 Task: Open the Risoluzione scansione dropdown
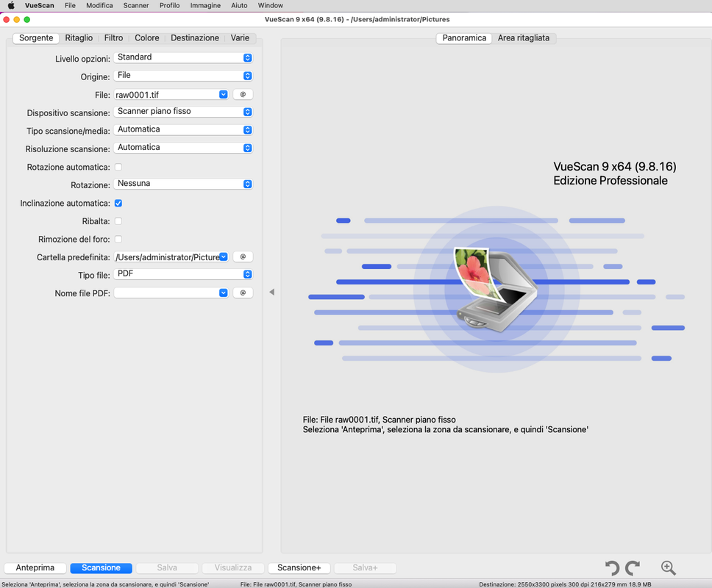click(x=183, y=148)
